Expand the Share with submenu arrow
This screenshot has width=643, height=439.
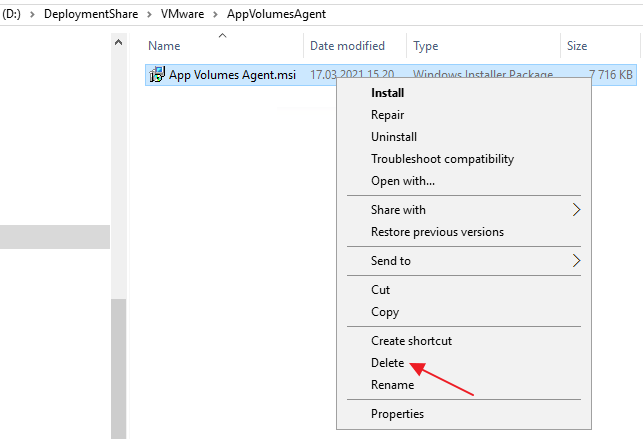576,210
